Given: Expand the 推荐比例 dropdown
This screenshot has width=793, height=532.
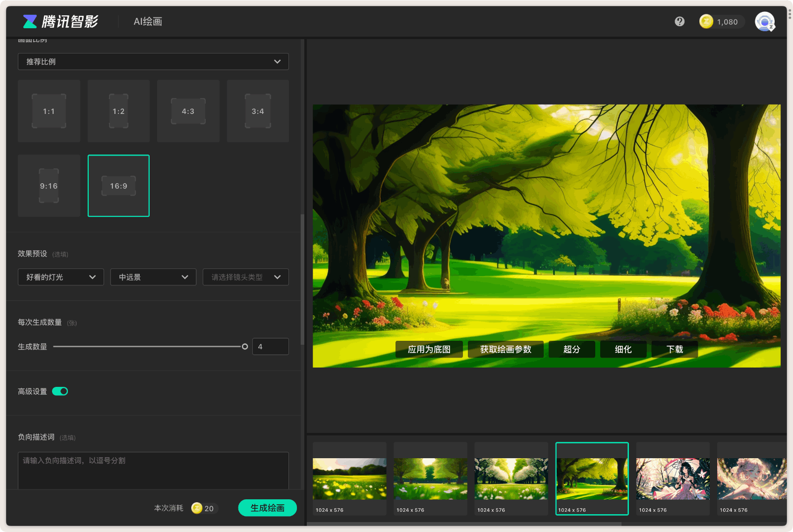Looking at the screenshot, I should [x=153, y=61].
